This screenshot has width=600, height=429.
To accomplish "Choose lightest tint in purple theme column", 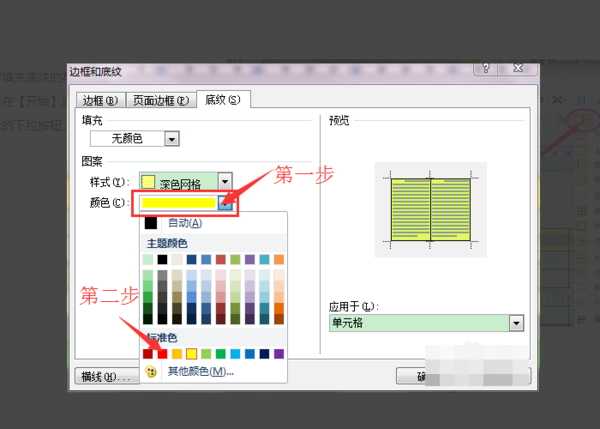I will (249, 275).
